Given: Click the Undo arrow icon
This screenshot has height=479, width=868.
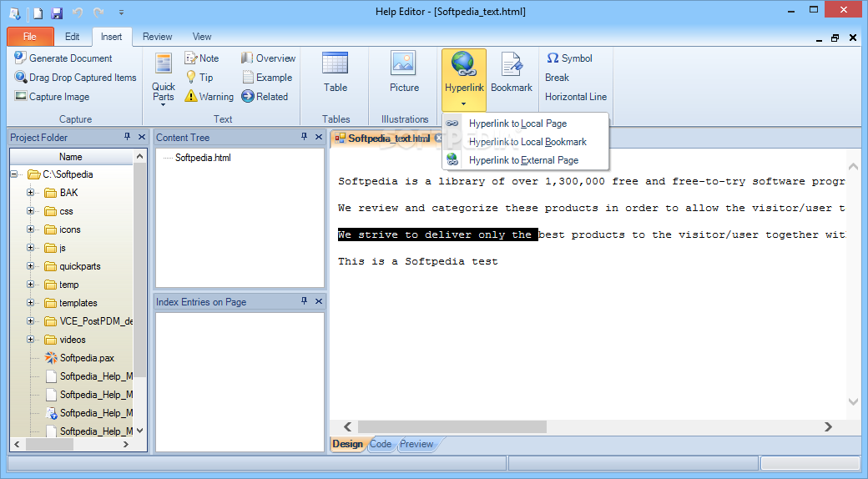Looking at the screenshot, I should [x=77, y=13].
